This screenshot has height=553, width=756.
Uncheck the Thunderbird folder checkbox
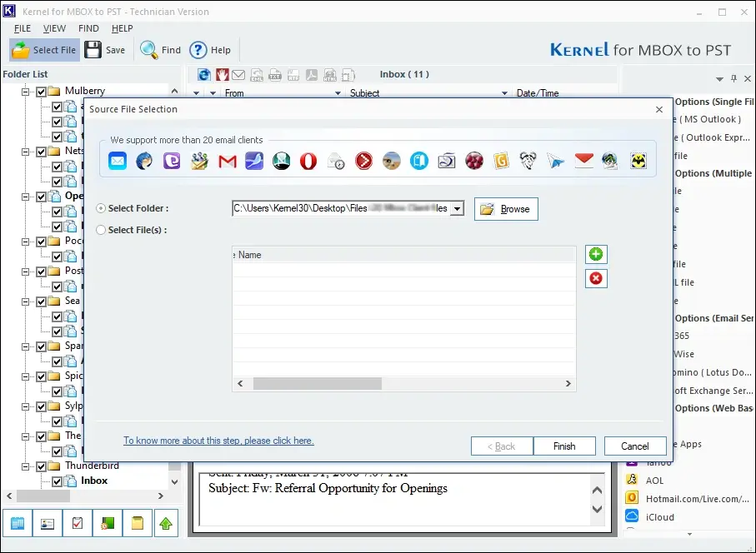(x=41, y=466)
